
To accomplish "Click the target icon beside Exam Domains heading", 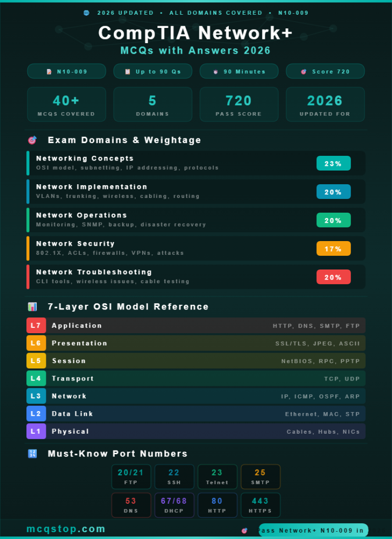I will pyautogui.click(x=32, y=140).
